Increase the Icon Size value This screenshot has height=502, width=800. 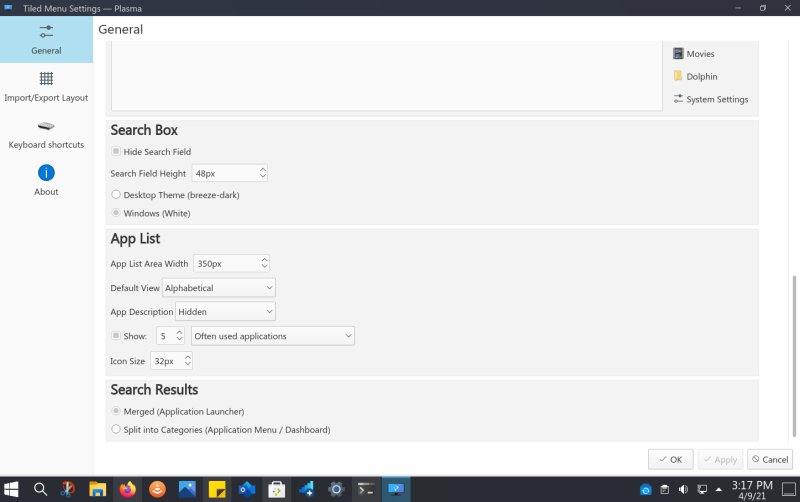[x=188, y=357]
